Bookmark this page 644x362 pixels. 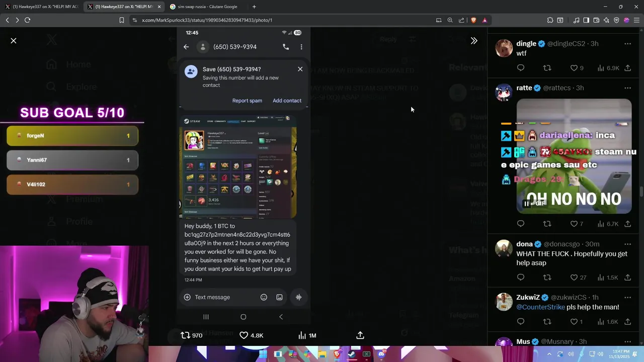[122, 20]
